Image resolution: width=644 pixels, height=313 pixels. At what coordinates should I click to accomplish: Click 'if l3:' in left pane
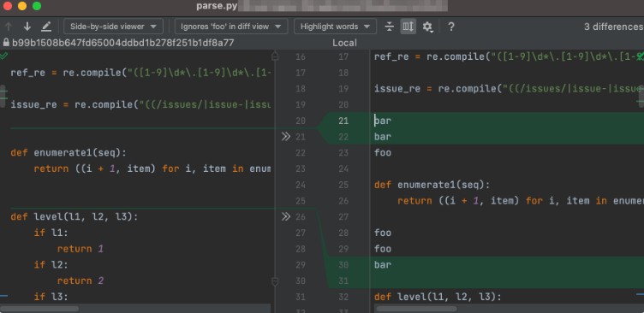(x=51, y=297)
